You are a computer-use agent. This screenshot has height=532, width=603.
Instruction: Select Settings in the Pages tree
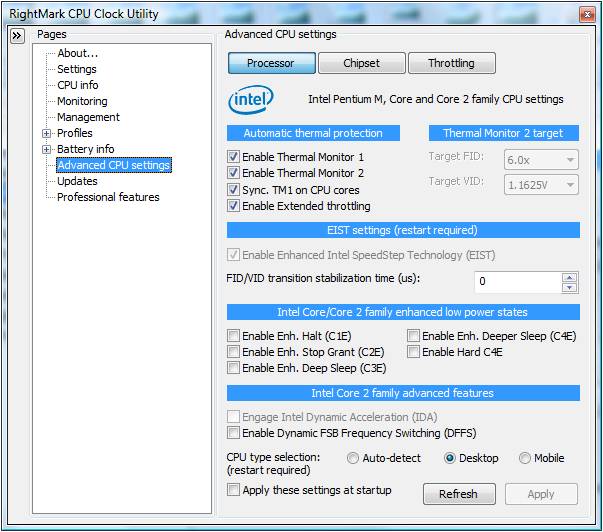coord(77,69)
